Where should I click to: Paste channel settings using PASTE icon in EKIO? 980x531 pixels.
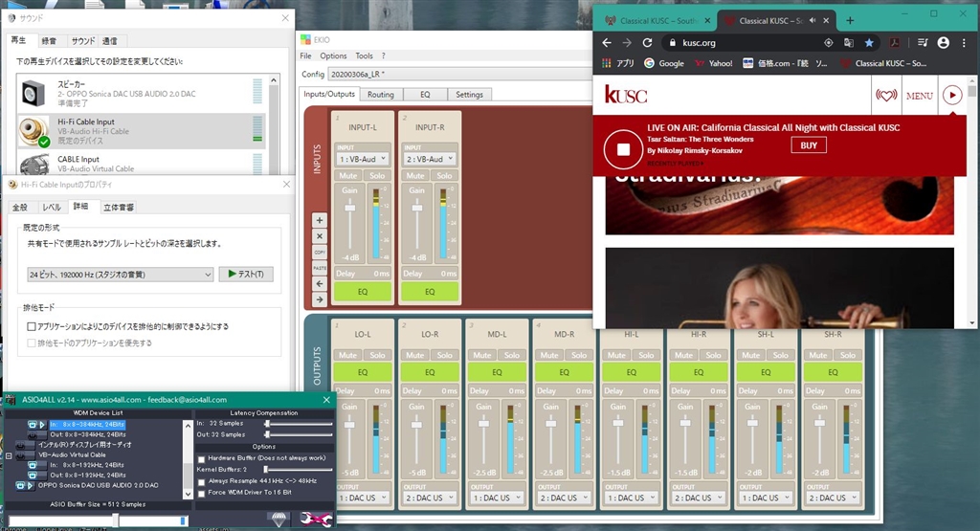coord(320,267)
